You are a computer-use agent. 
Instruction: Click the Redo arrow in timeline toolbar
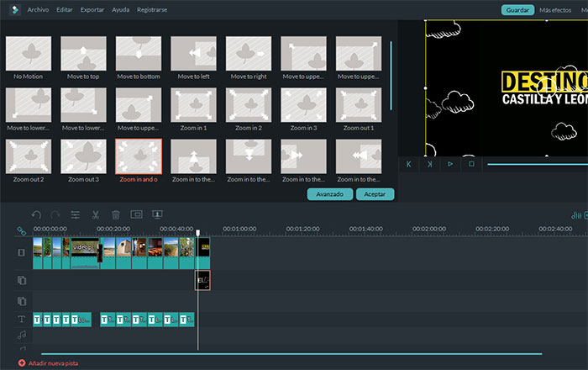[55, 214]
